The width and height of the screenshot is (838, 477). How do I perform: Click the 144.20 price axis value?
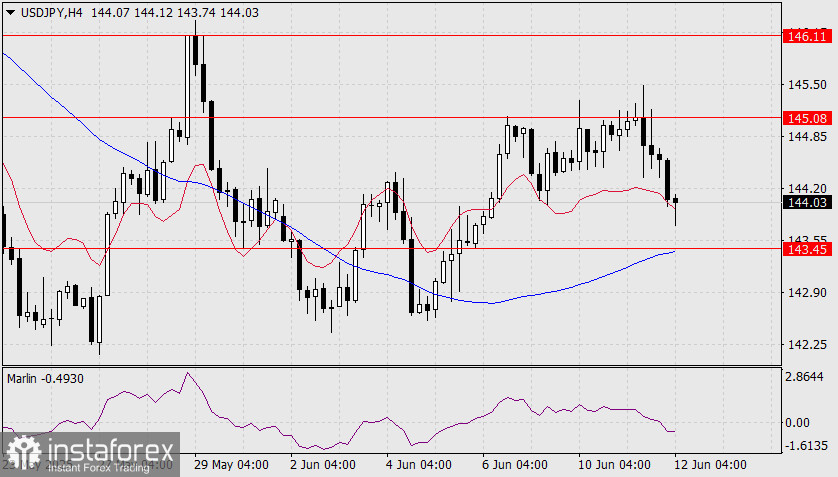[807, 188]
